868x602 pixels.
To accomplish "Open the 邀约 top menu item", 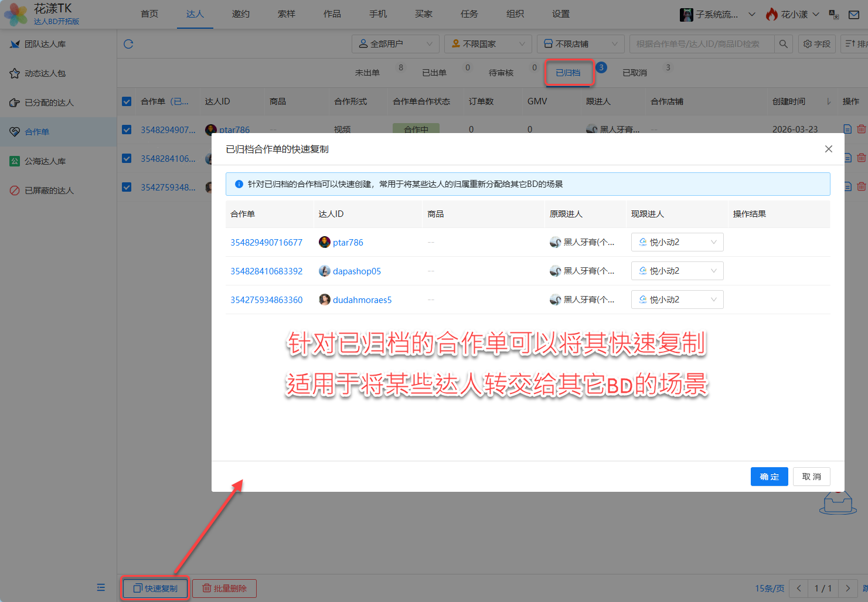I will coord(240,14).
